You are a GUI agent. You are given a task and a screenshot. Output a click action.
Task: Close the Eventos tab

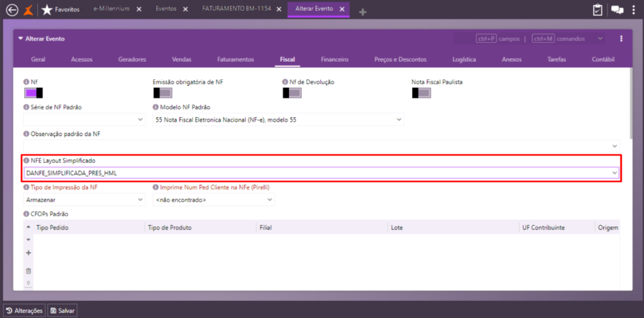coord(185,9)
